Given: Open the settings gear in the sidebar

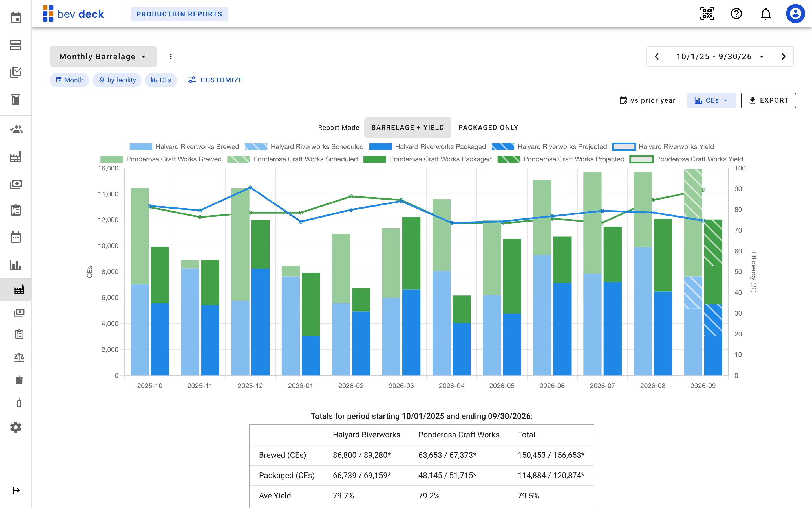Looking at the screenshot, I should 16,427.
